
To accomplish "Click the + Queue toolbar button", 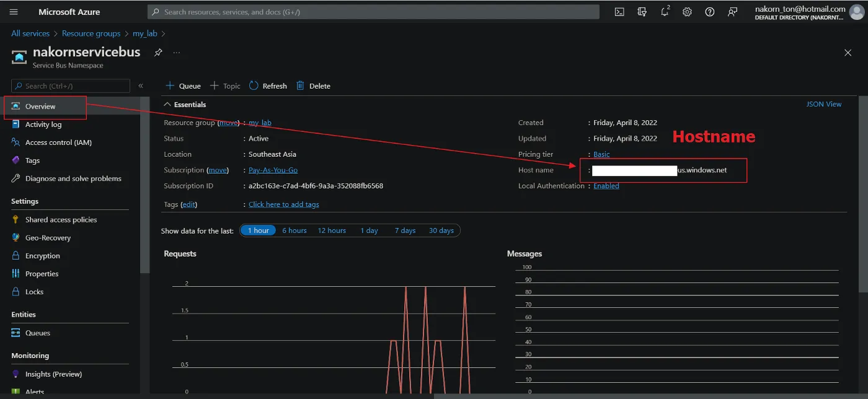I will point(183,86).
